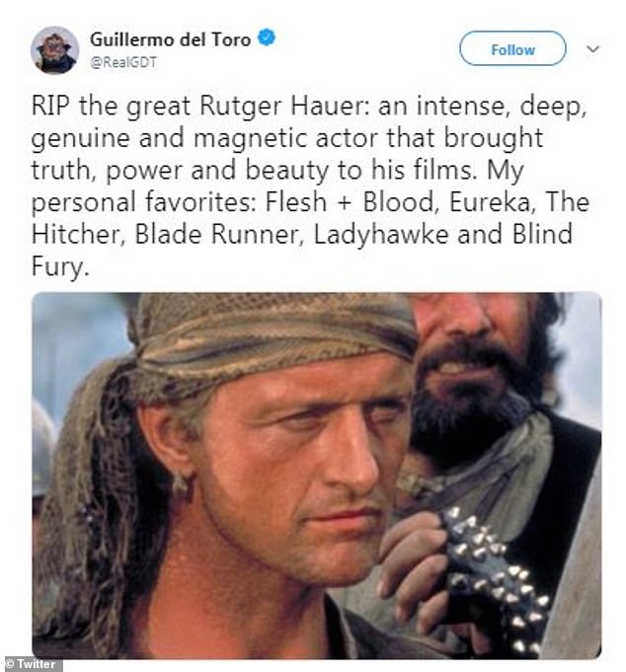
Task: Click the blue verified checkmark badge
Action: 267,38
